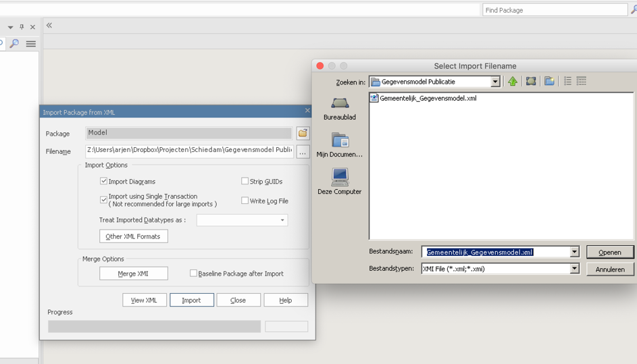Go to Mijn Documenten folder shortcut
This screenshot has height=364, width=637.
click(339, 145)
